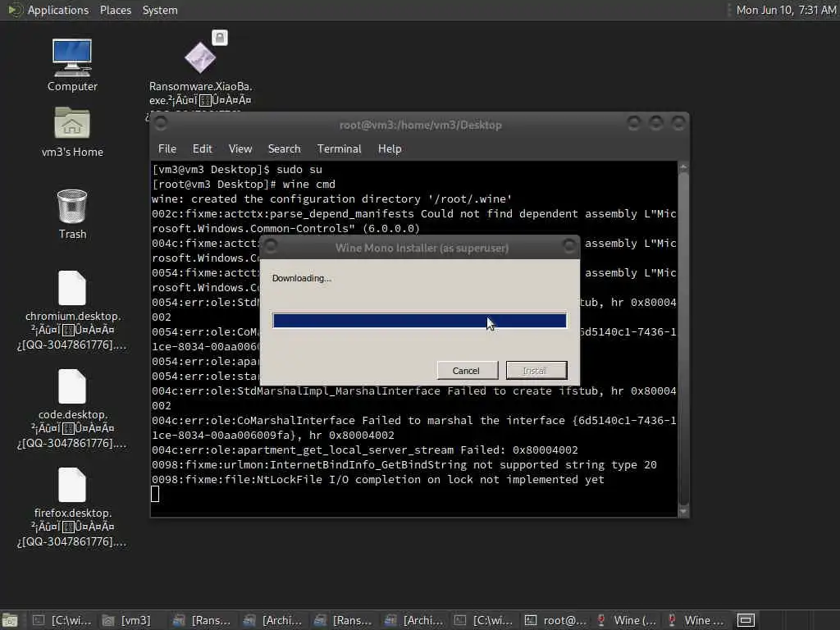Open the terminal Search menu
This screenshot has width=840, height=630.
284,149
